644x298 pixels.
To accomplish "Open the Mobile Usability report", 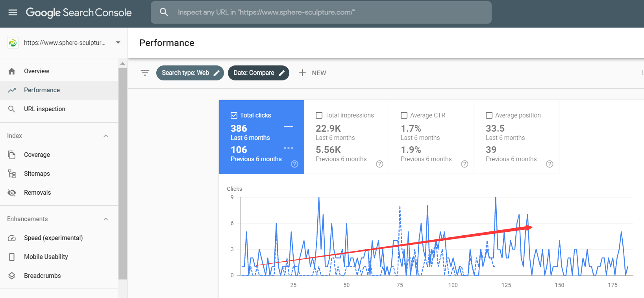I will coord(59,257).
